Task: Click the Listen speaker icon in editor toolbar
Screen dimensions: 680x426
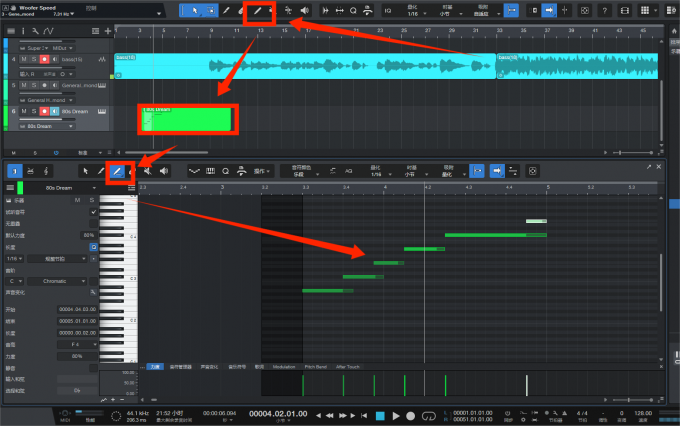Action: [163, 171]
